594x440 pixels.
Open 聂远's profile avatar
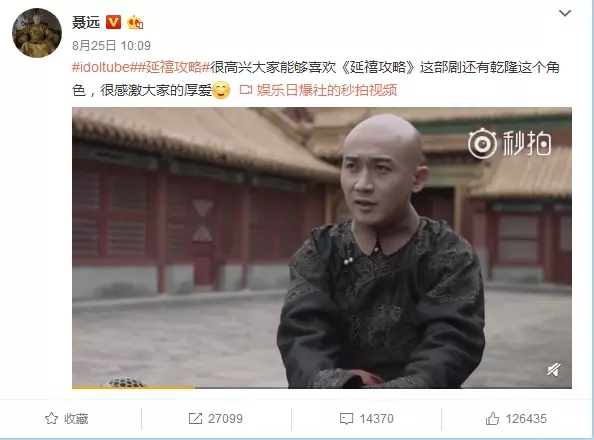point(37,33)
